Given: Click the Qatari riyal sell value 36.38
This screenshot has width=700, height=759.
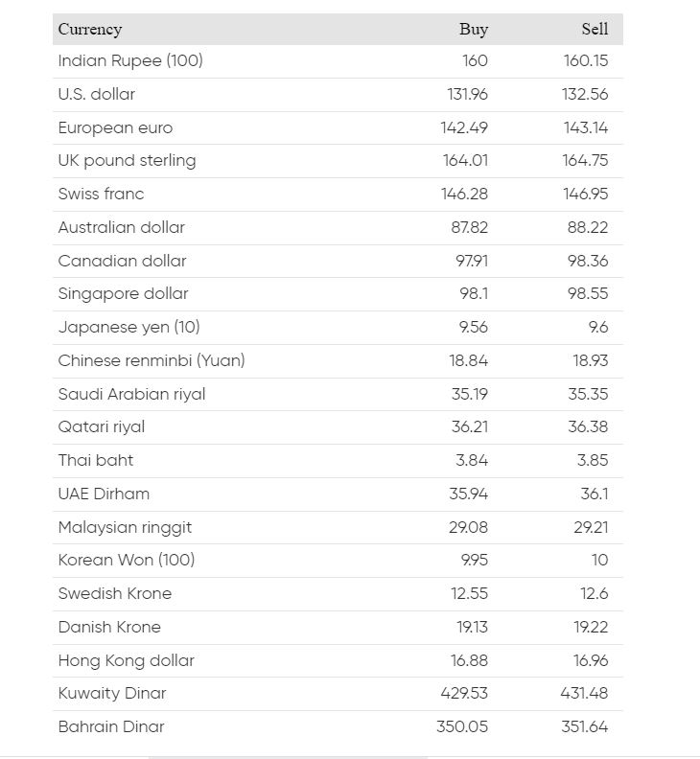Looking at the screenshot, I should 588,426.
